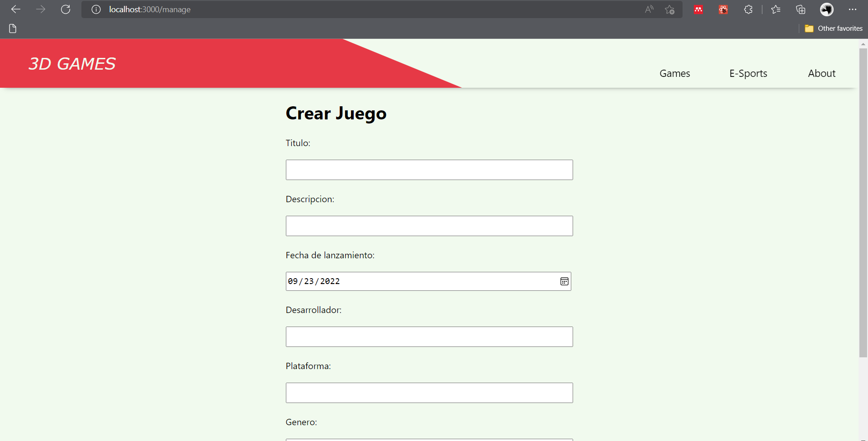Open the browser profile avatar
This screenshot has width=868, height=441.
pos(826,9)
